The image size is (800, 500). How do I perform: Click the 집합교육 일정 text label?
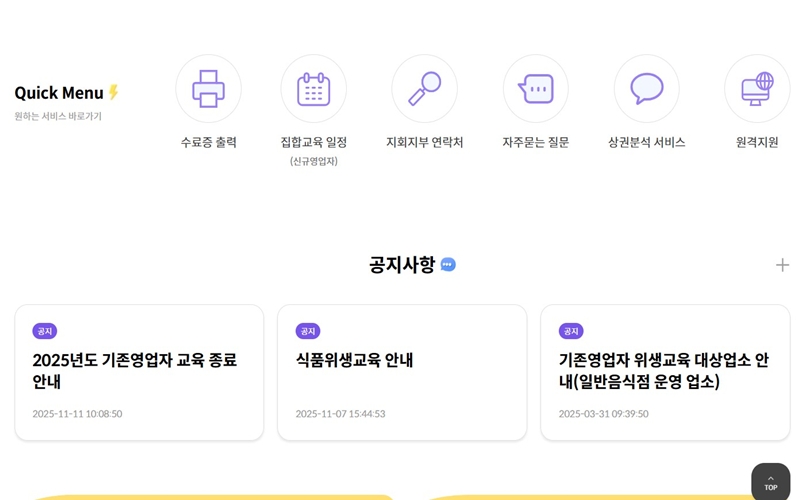[x=314, y=142]
